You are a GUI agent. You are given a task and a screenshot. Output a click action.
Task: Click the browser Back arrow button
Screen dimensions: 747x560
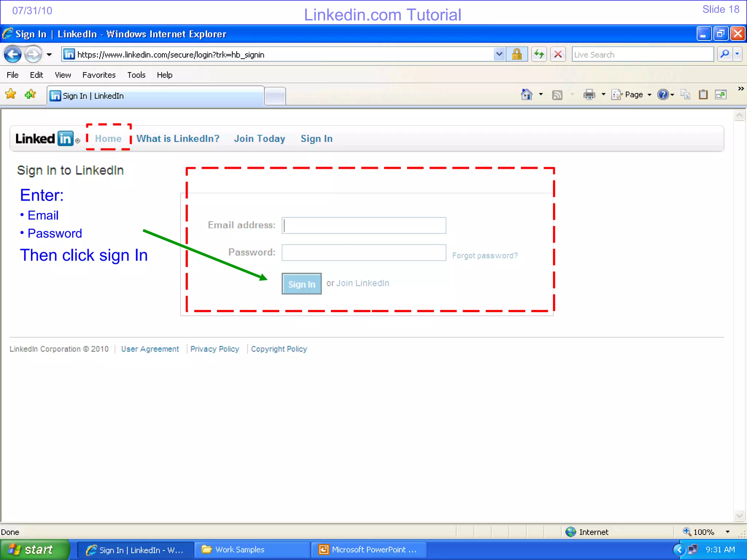click(13, 55)
